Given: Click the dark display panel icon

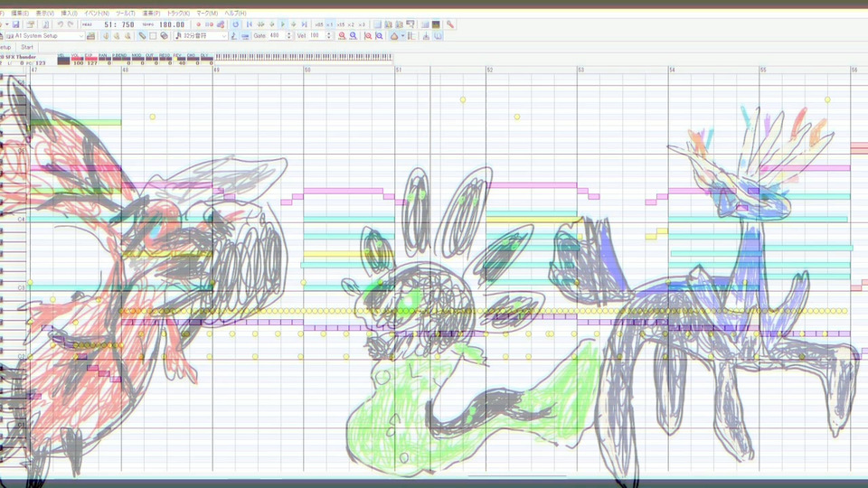Looking at the screenshot, I should tap(436, 24).
